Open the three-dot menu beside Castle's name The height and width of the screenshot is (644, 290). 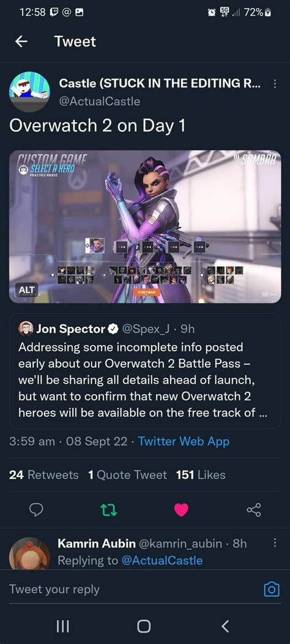[275, 84]
